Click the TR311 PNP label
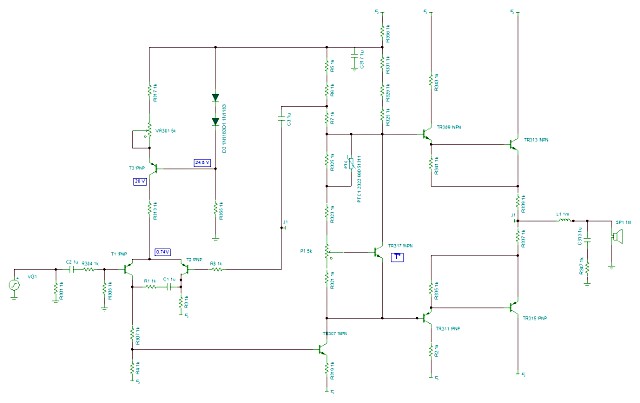This screenshot has height=403, width=640. coord(448,328)
